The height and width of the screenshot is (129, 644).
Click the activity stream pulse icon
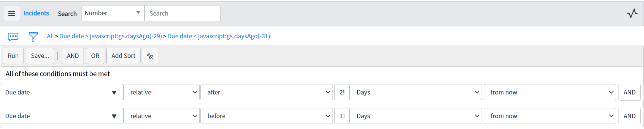coord(632,14)
